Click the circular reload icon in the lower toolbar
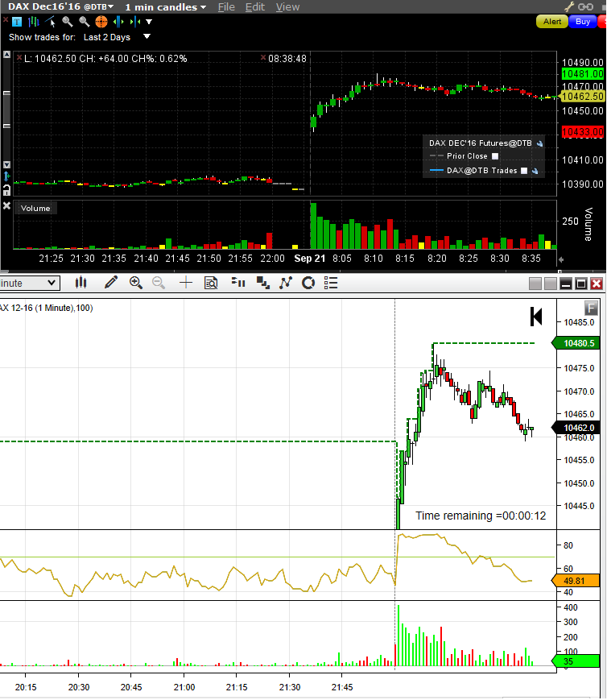 coord(308,283)
